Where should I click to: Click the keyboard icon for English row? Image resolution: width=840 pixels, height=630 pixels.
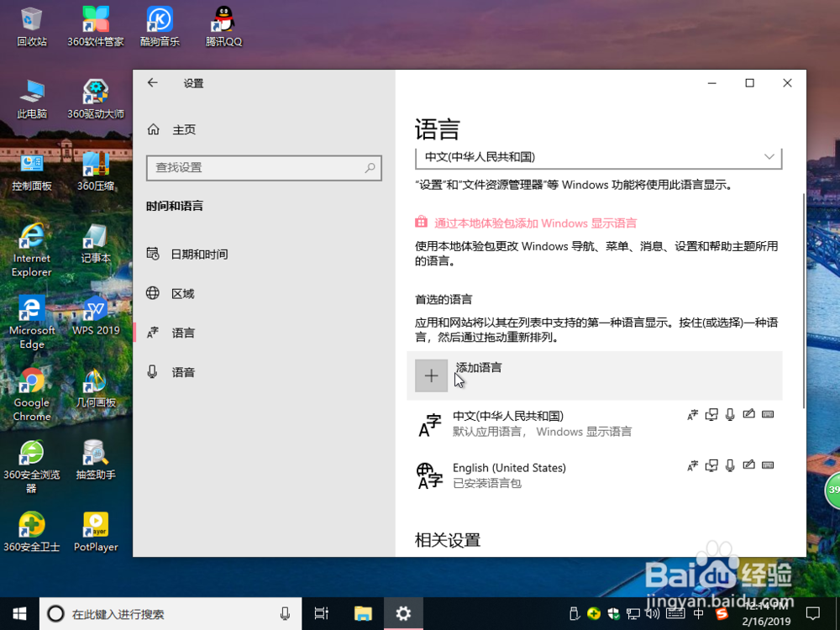(768, 465)
